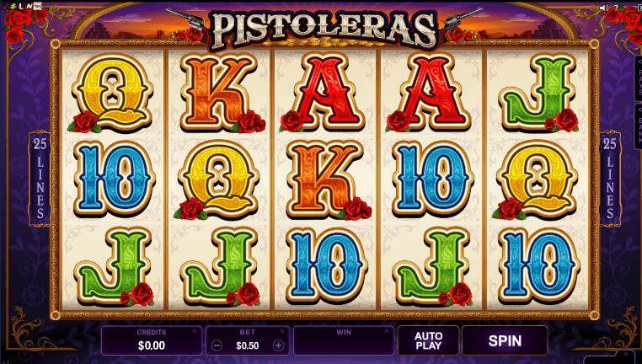
Task: Click the casino chip icon at top left
Action: 37,6
